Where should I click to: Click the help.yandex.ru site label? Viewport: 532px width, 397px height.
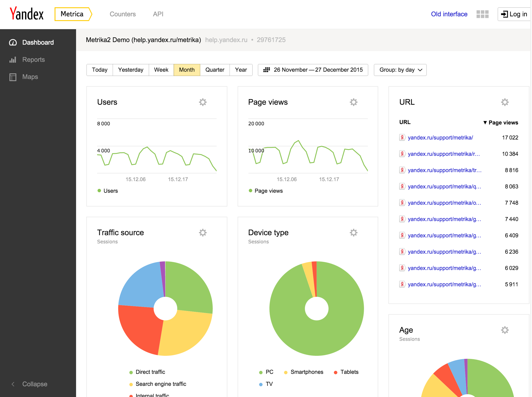(x=226, y=40)
